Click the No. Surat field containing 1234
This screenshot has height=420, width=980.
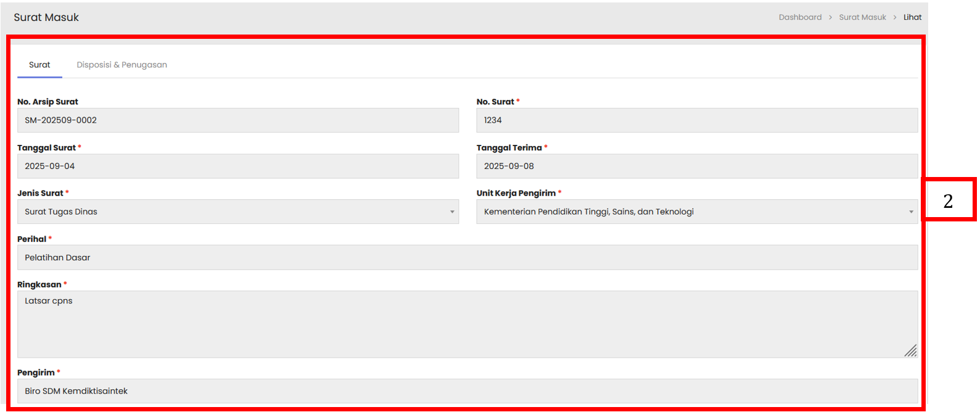click(x=696, y=120)
